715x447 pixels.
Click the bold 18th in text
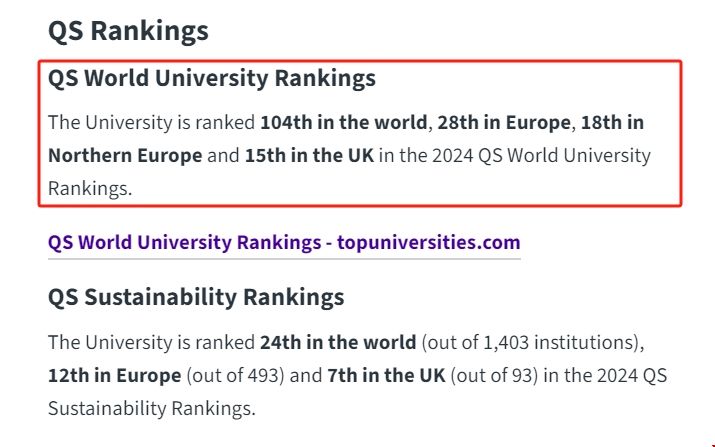tap(612, 123)
